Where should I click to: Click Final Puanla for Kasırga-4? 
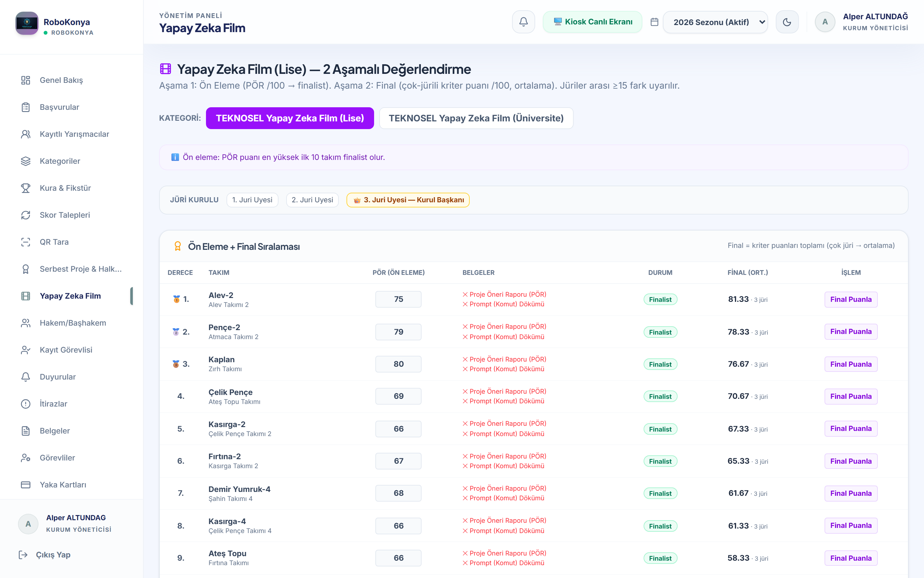[851, 526]
